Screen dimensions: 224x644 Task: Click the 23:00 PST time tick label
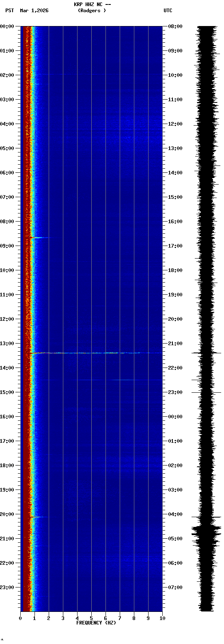tap(7, 587)
